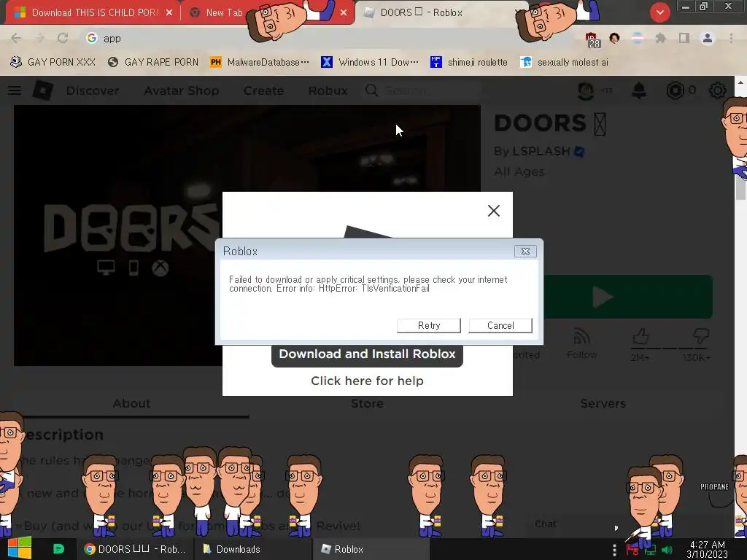The width and height of the screenshot is (747, 560).
Task: Click the network tray icon
Action: click(x=650, y=551)
